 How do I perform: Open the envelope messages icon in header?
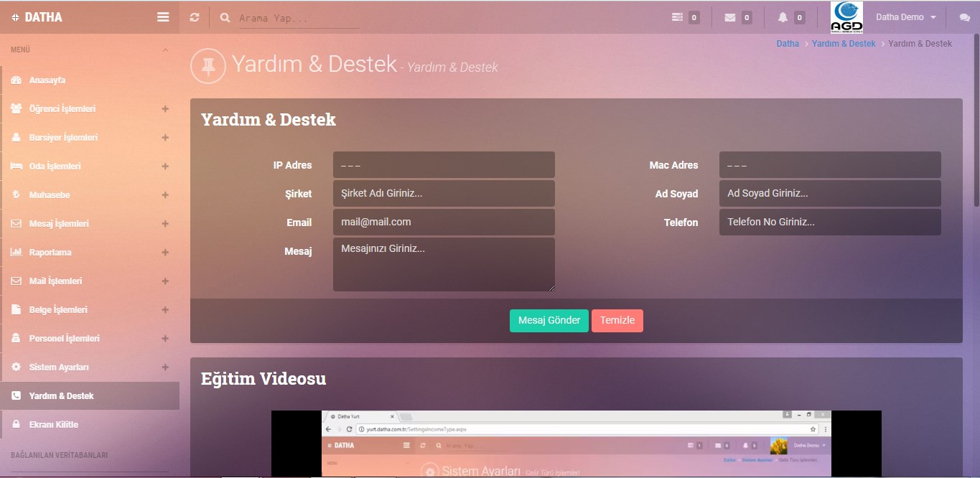tap(730, 17)
